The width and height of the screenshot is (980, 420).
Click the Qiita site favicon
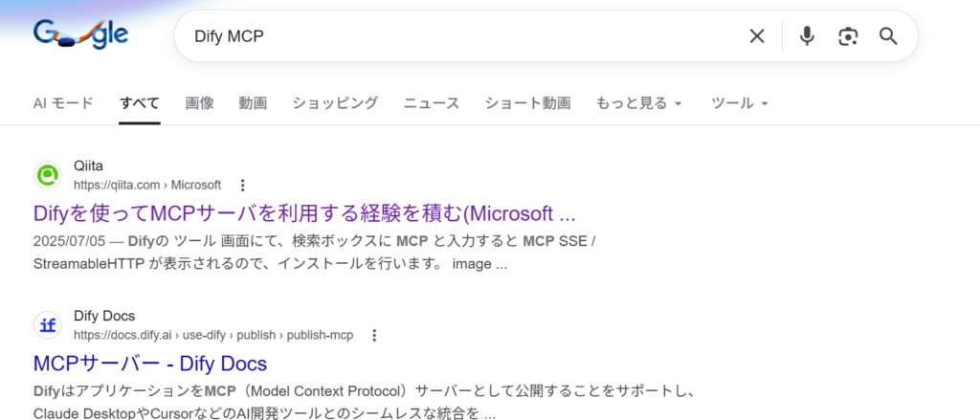click(47, 175)
